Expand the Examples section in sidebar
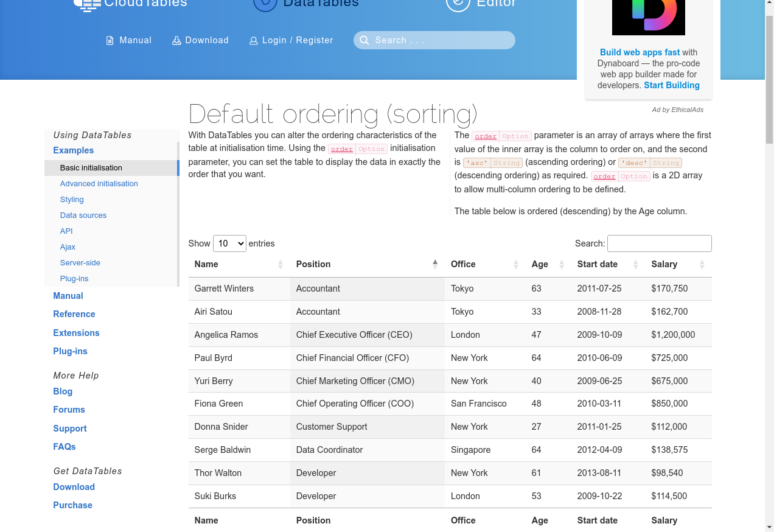The image size is (774, 532). (x=74, y=150)
